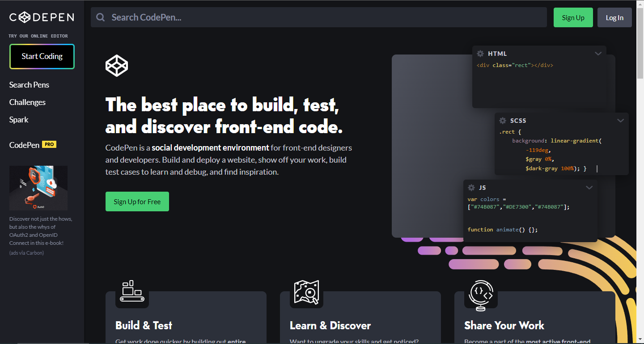The image size is (644, 344).
Task: Click the Auth0 ad thumbnail image
Action: (38, 188)
